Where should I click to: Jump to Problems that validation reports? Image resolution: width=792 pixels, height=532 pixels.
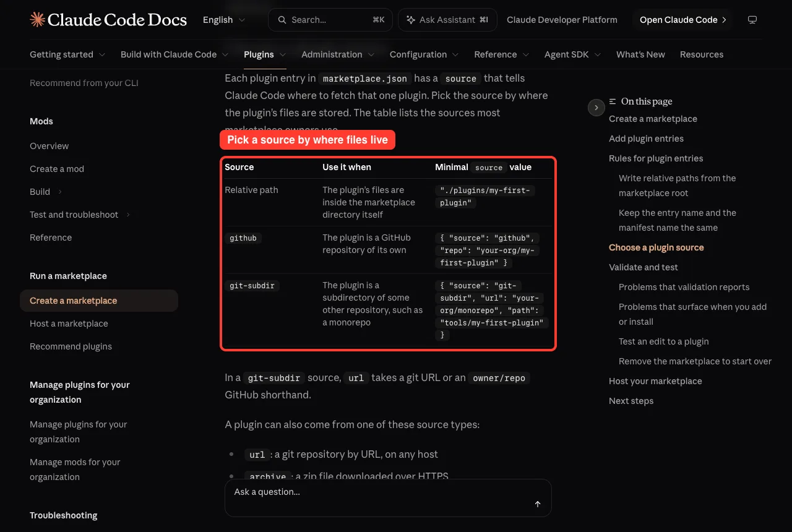(684, 287)
